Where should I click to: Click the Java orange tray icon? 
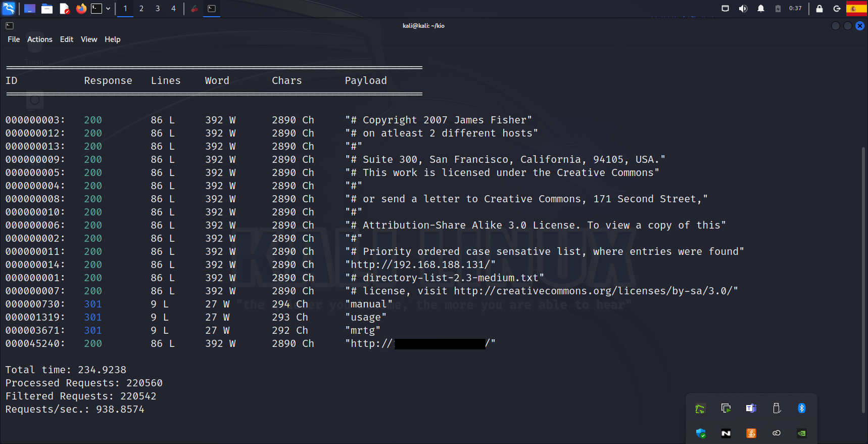751,433
